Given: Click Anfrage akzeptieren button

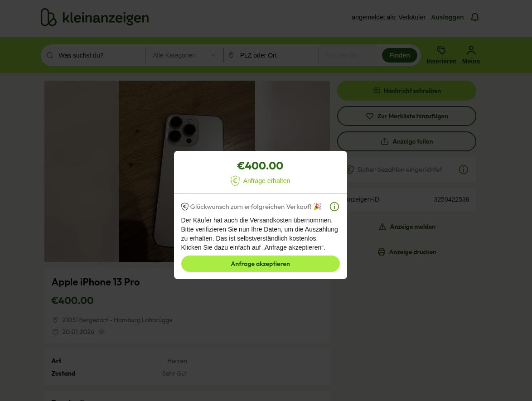Looking at the screenshot, I should (260, 264).
